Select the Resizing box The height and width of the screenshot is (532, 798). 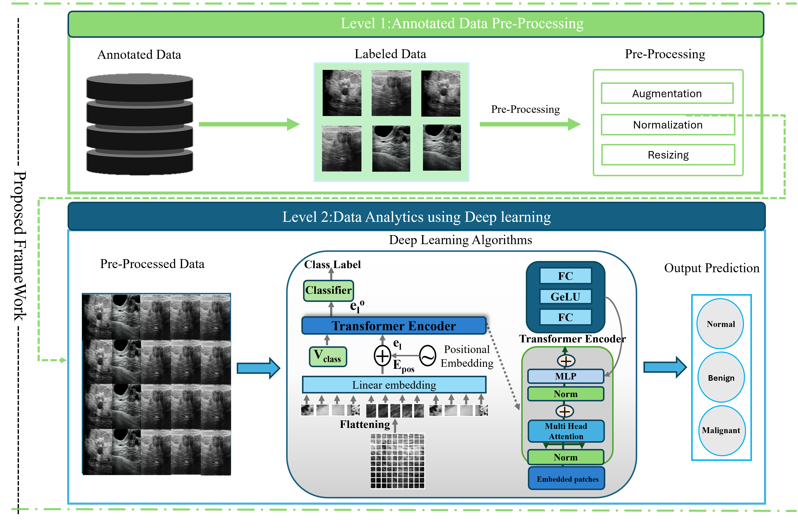click(668, 155)
